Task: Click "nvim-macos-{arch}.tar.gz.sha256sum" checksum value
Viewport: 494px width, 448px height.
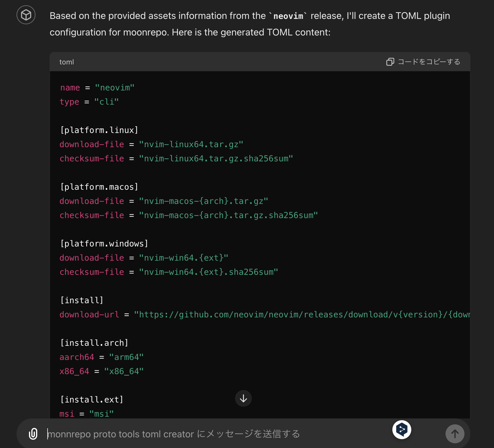Action: coord(228,215)
